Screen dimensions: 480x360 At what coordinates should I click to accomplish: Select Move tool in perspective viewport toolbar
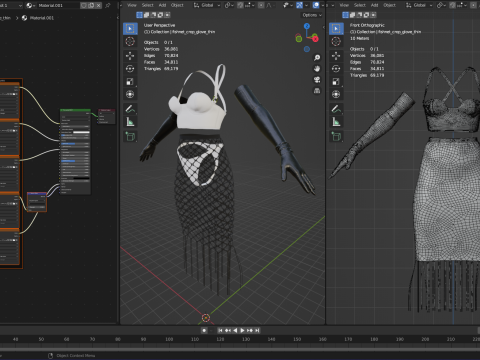click(130, 56)
